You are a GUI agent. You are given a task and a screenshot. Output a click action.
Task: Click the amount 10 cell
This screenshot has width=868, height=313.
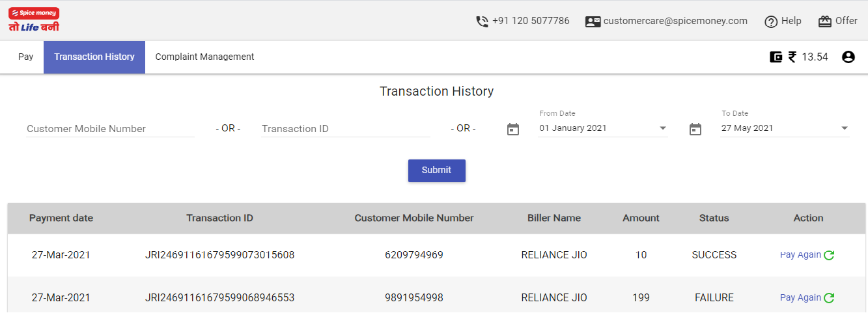(x=641, y=255)
